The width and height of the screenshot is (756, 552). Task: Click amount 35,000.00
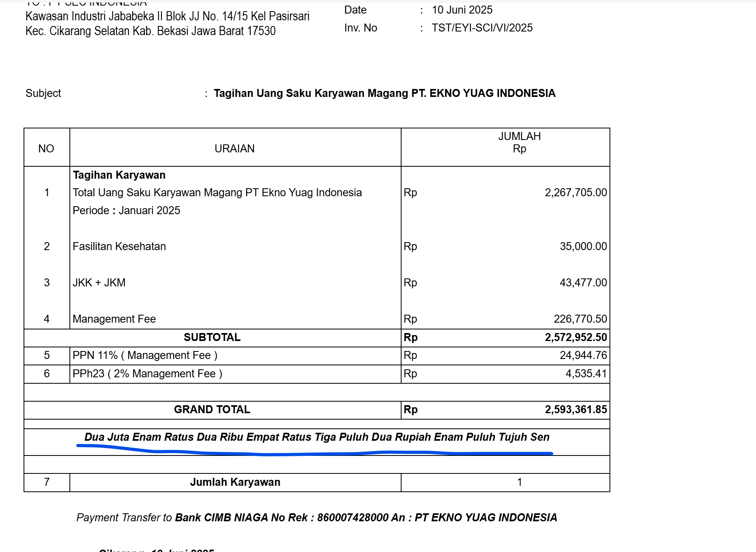(583, 246)
